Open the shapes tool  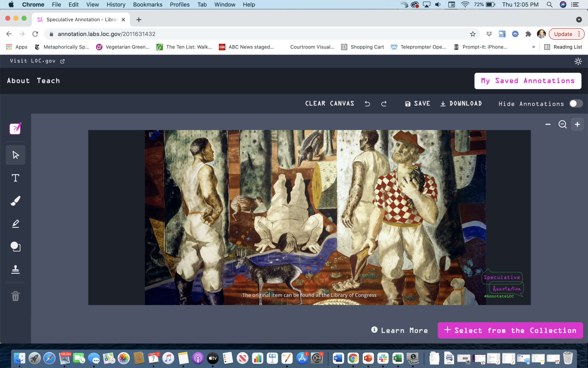(x=16, y=247)
